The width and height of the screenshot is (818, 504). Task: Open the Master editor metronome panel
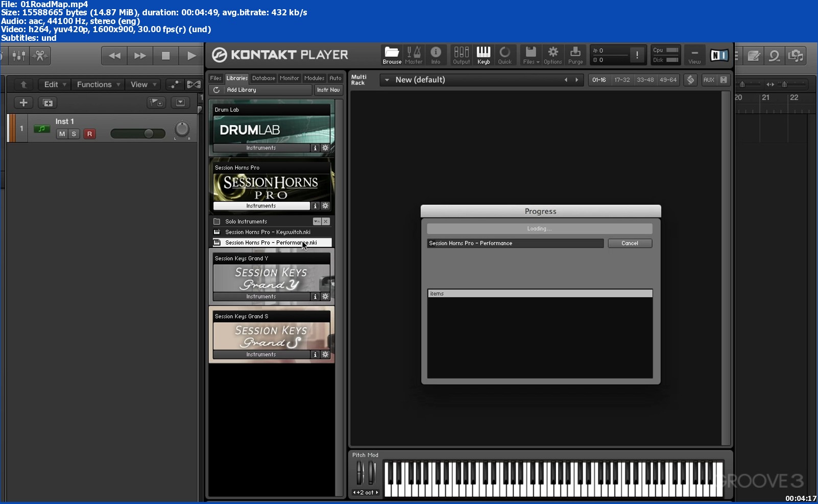(x=414, y=55)
